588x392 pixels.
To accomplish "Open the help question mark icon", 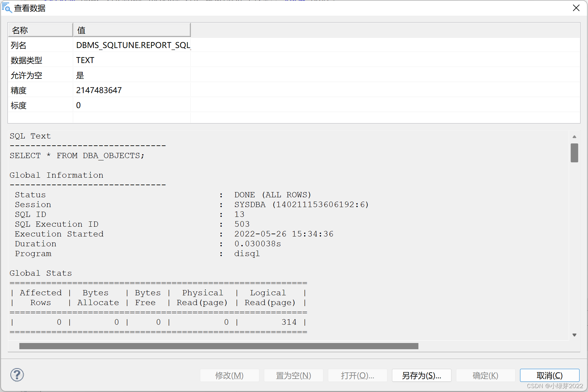I will pos(17,375).
